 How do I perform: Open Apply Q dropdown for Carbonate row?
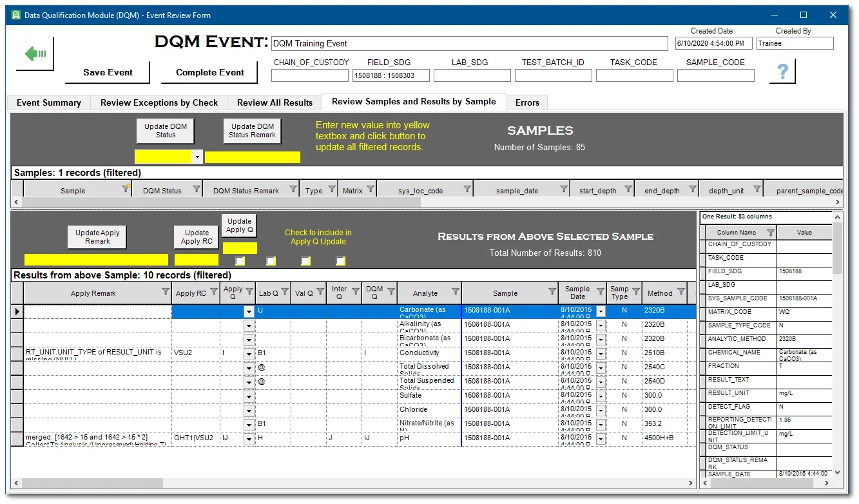click(249, 311)
